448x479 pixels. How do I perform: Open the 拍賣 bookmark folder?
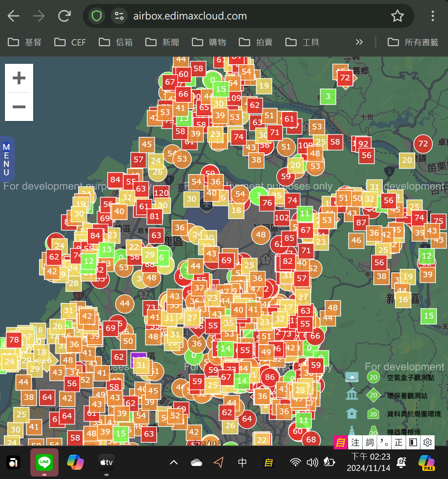(255, 42)
